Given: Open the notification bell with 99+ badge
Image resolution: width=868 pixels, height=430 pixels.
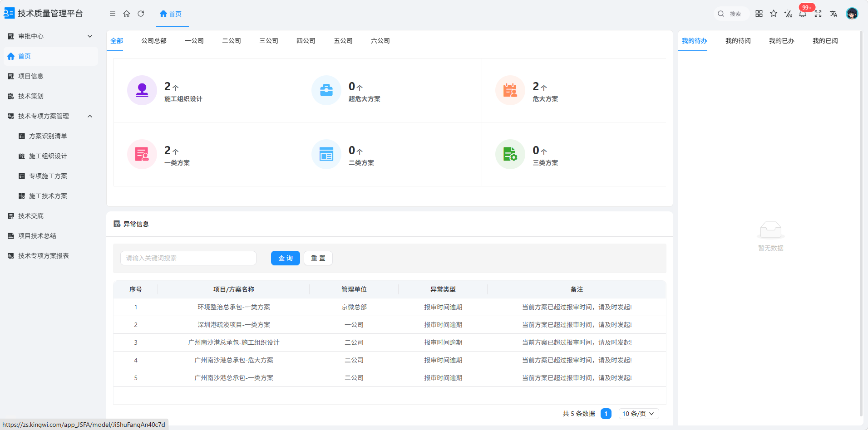Looking at the screenshot, I should (x=803, y=14).
